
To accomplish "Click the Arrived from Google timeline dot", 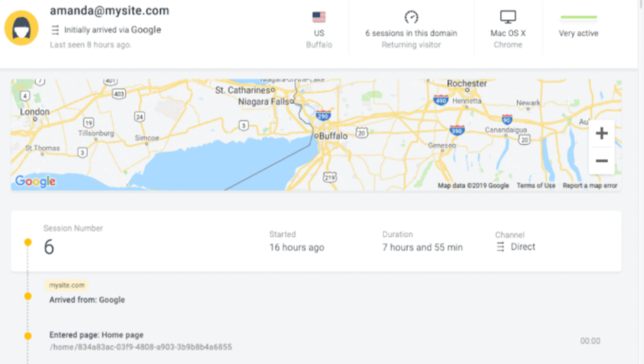I will click(x=28, y=296).
